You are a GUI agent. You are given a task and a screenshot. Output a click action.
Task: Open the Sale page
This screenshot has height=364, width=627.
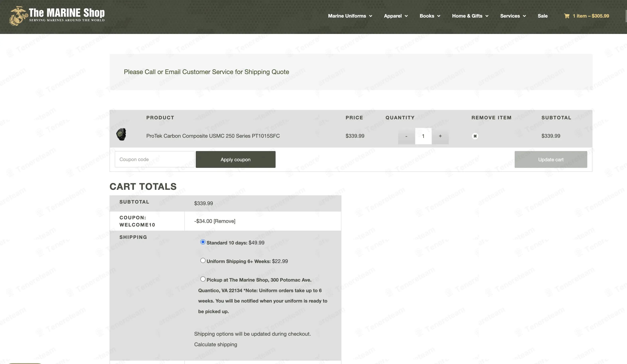point(542,16)
